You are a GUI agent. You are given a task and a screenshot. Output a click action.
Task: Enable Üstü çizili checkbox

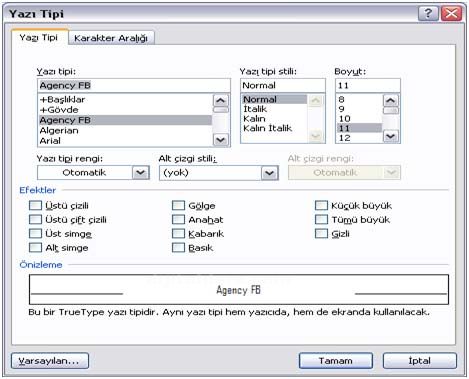click(35, 205)
